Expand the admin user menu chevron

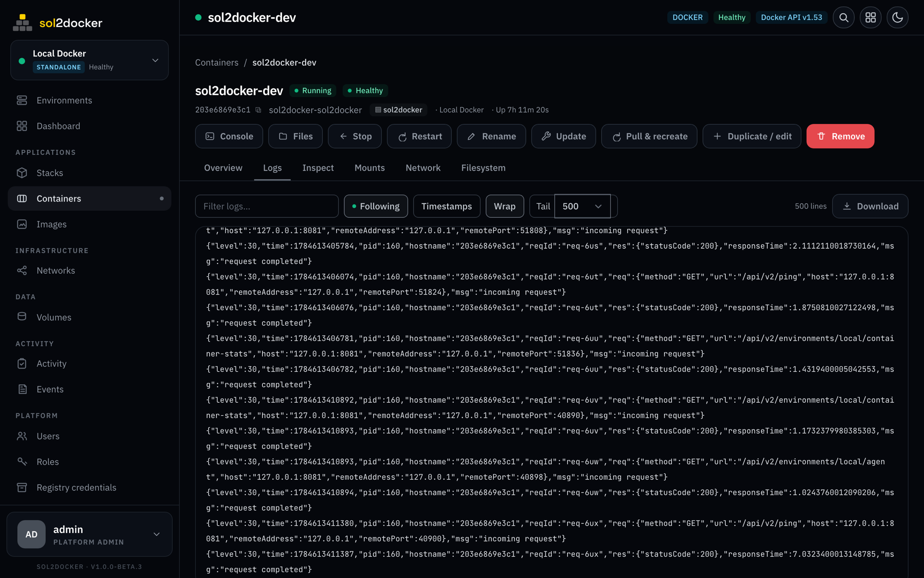157,535
